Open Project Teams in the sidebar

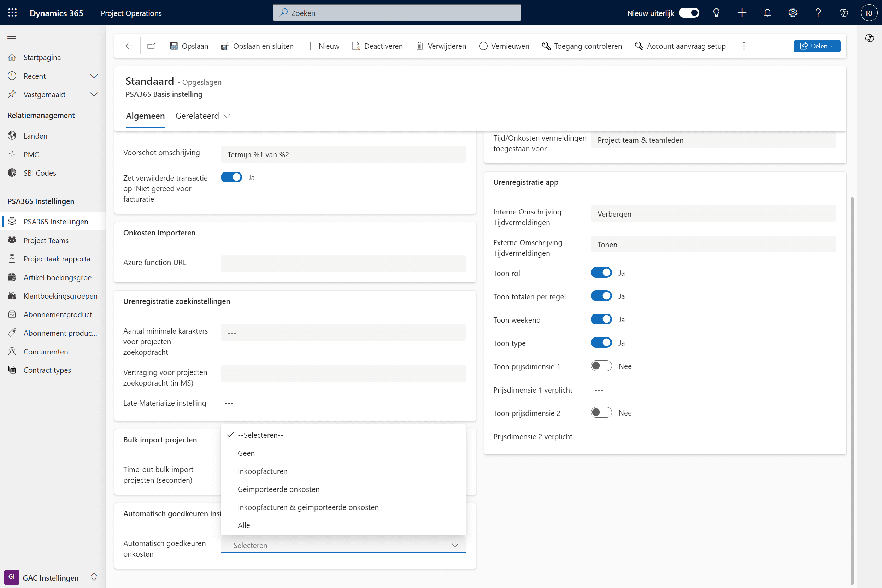(53, 240)
